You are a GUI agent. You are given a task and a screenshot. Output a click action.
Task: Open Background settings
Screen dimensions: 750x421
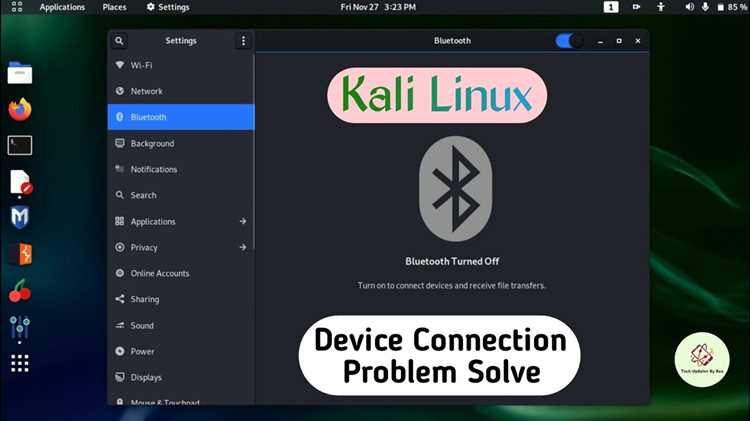[x=181, y=143]
